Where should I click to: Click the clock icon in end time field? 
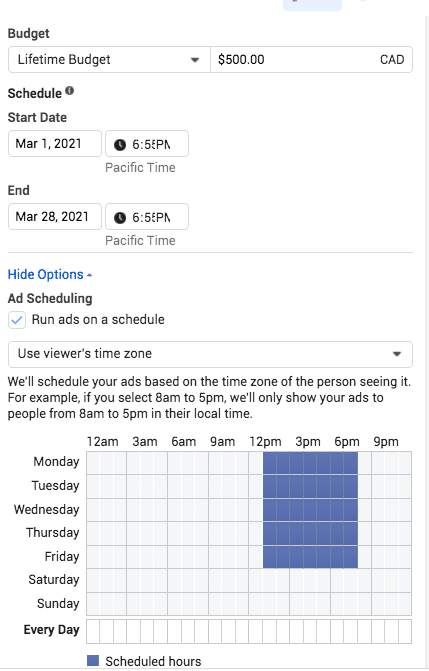click(x=120, y=218)
